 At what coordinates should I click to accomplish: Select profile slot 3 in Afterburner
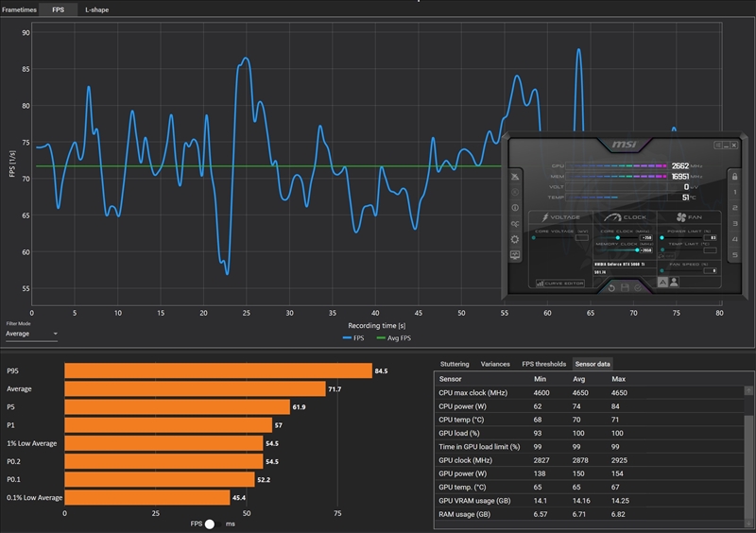click(733, 224)
